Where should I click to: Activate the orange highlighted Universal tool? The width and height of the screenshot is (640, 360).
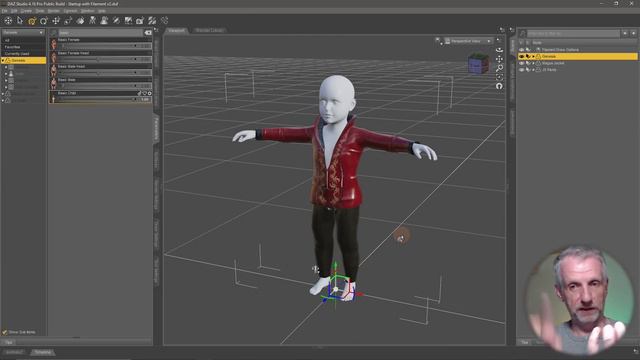coord(32,20)
